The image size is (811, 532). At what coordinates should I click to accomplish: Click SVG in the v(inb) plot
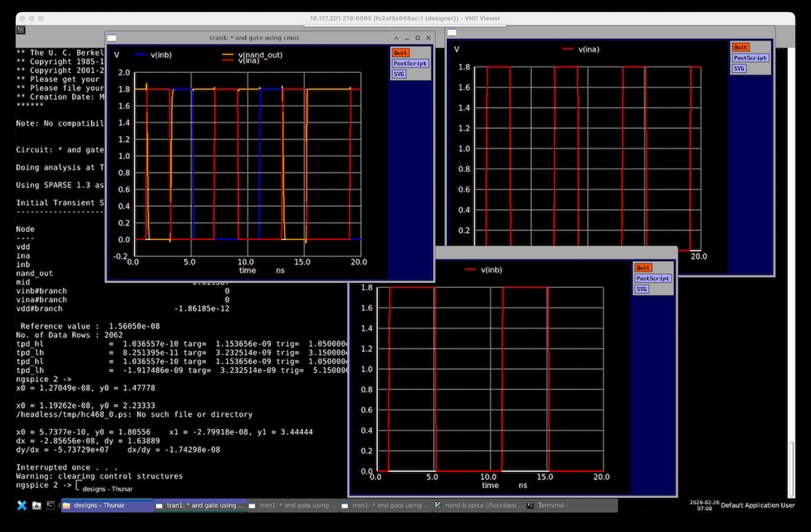click(x=642, y=289)
